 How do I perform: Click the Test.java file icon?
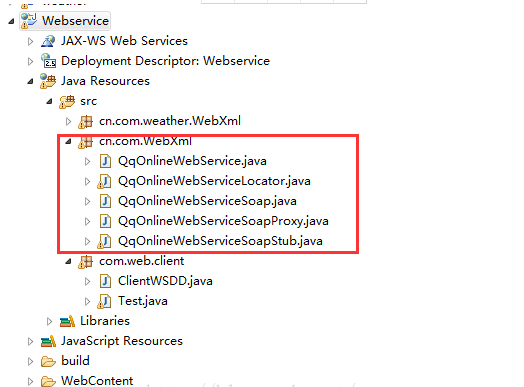tap(105, 301)
